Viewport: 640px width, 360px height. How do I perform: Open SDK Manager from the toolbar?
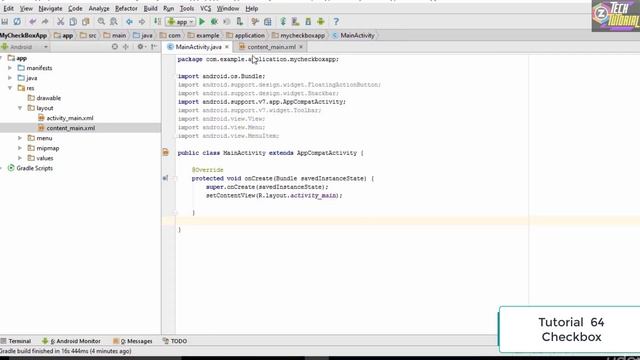tap(308, 22)
